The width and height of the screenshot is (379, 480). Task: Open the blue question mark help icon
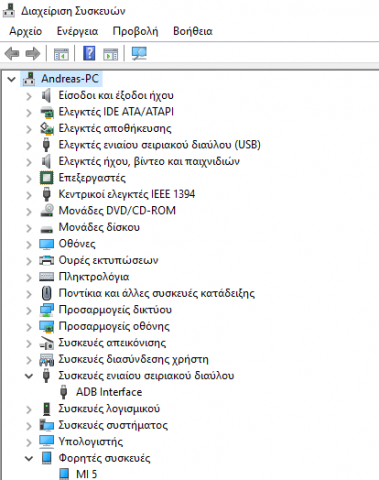pyautogui.click(x=89, y=53)
